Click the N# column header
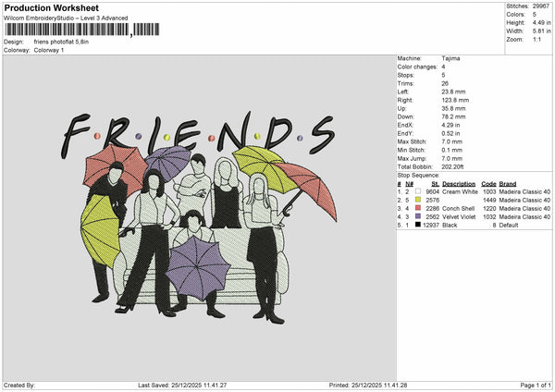This screenshot has height=392, width=555. (409, 184)
